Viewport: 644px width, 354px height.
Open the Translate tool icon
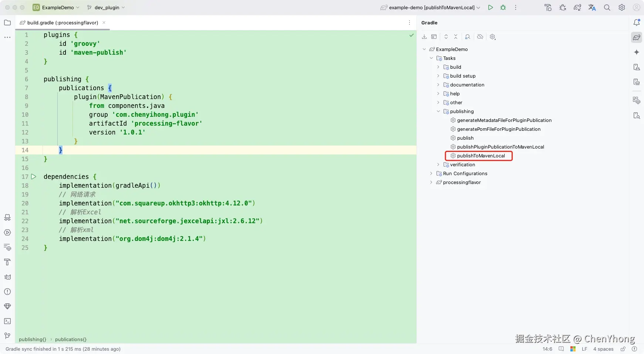click(x=592, y=7)
